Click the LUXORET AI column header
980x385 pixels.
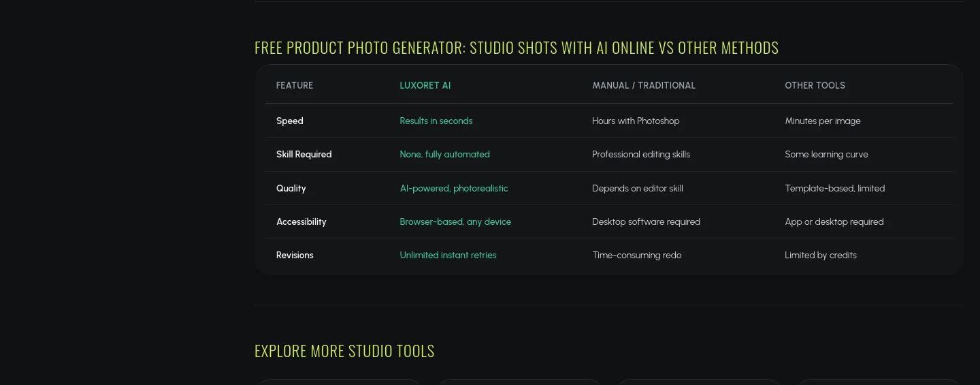point(425,85)
